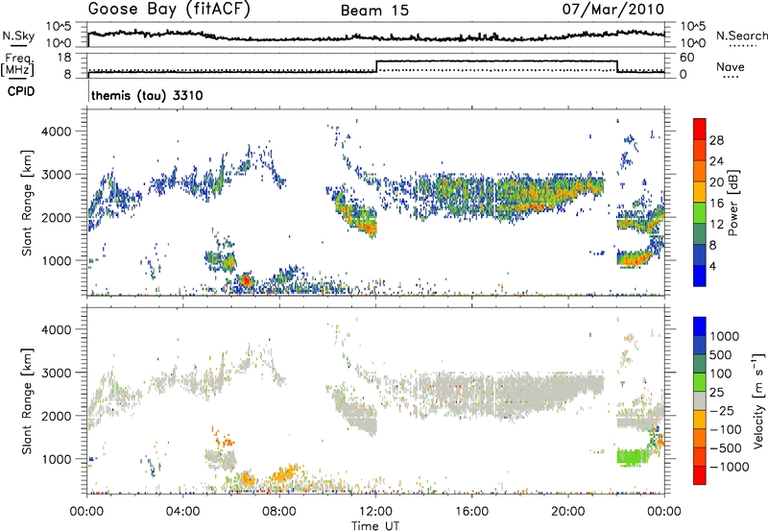The height and width of the screenshot is (532, 768).
Task: Click the left '10^5' noise axis label
Action: click(x=59, y=27)
